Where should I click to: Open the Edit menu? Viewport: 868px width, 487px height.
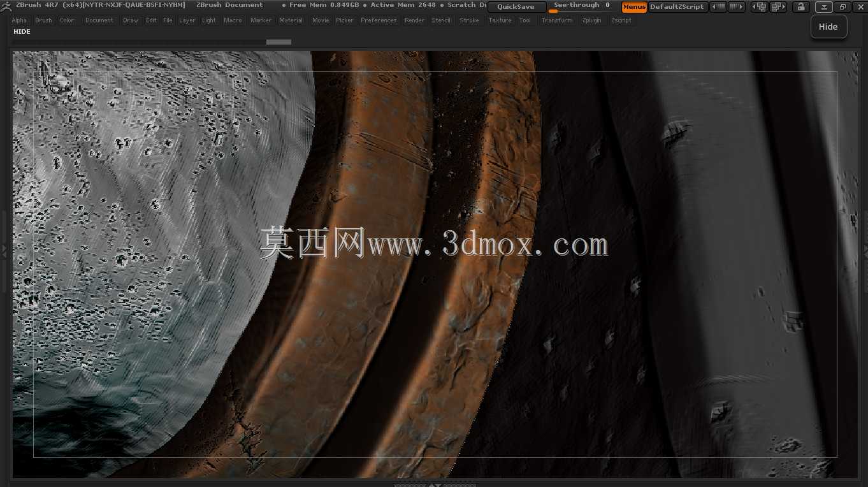pyautogui.click(x=151, y=20)
